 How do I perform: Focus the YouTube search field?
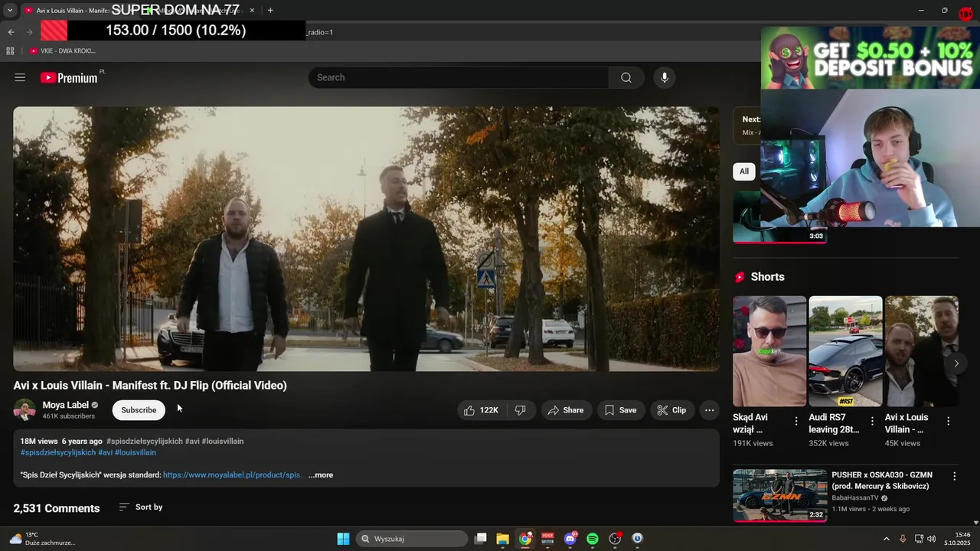(x=459, y=77)
